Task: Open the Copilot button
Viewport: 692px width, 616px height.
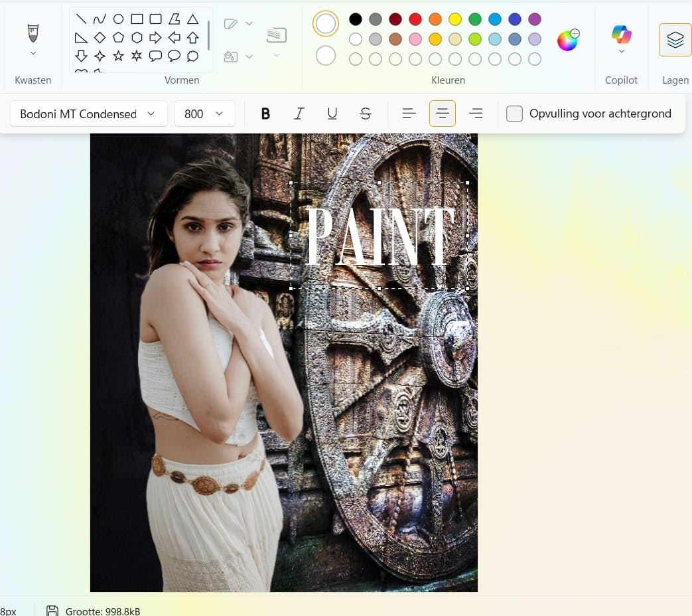Action: [x=622, y=34]
